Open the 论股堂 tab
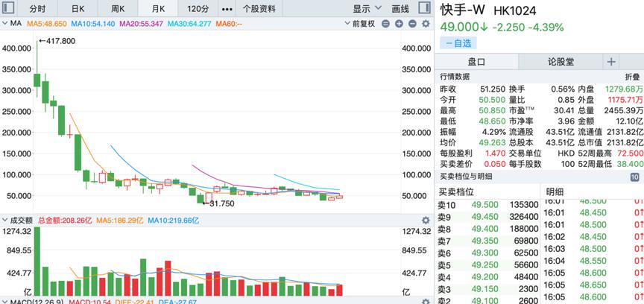The height and width of the screenshot is (304, 644). 561,62
